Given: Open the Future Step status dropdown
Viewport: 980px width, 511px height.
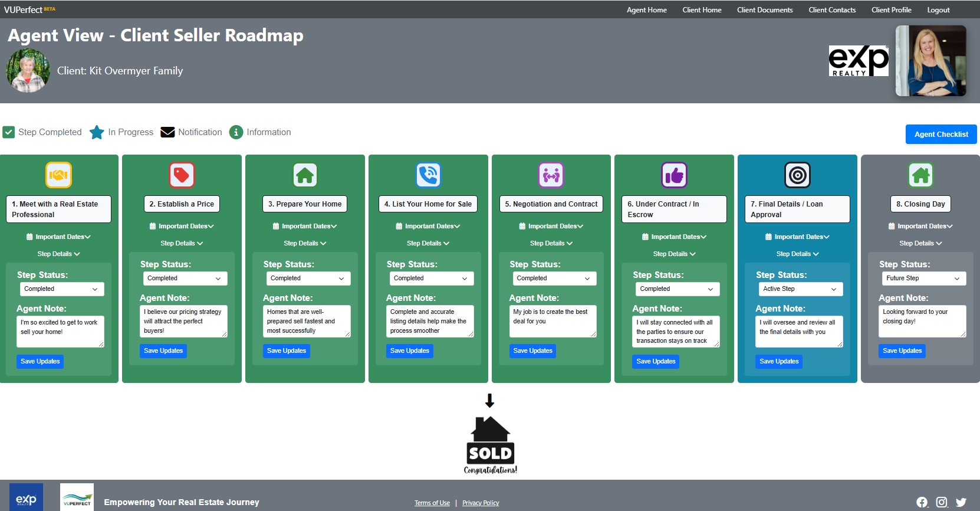Looking at the screenshot, I should click(924, 279).
